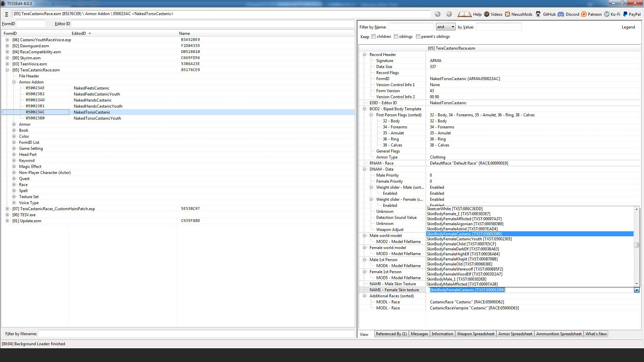This screenshot has width=644, height=362.
Task: Choose SkinBodyFemaleArgonian from dropdown list
Action: (x=530, y=224)
